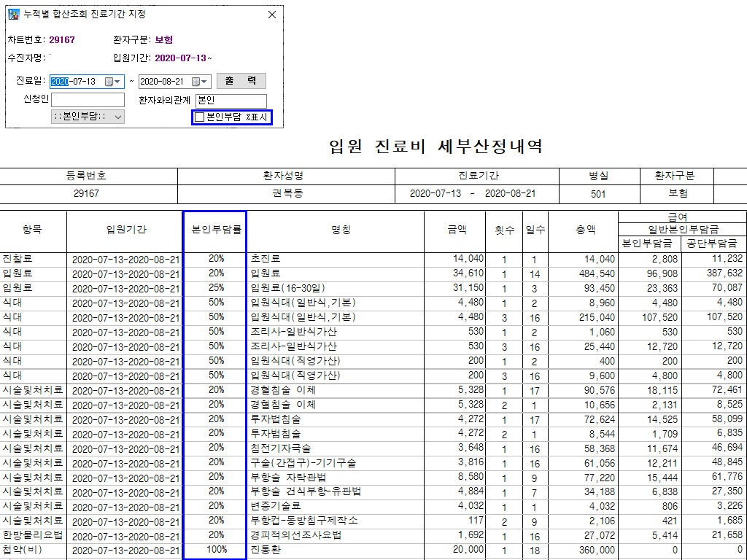
Task: Close the 진료기간 지정 dialog
Action: click(272, 15)
